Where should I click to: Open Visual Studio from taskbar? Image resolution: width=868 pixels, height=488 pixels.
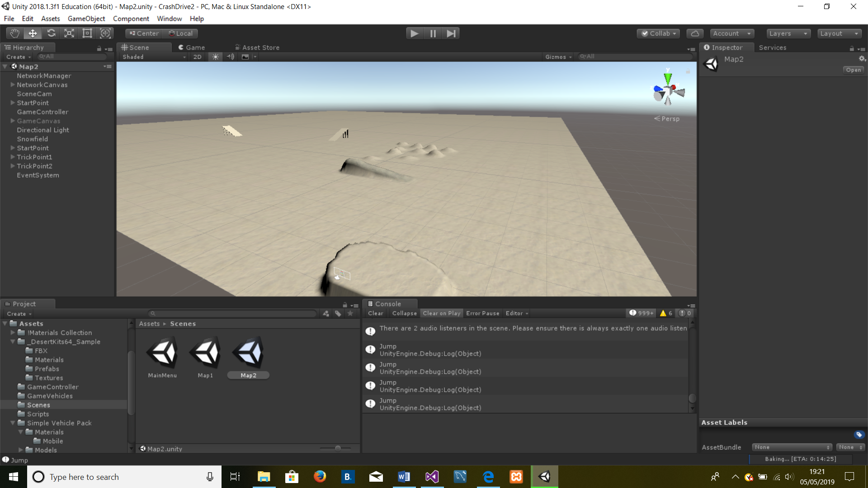432,477
